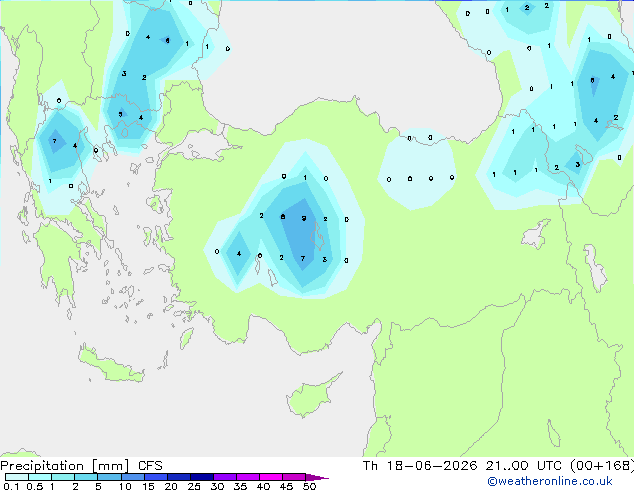
Task: Click the legend scale label "35"
Action: click(x=240, y=486)
